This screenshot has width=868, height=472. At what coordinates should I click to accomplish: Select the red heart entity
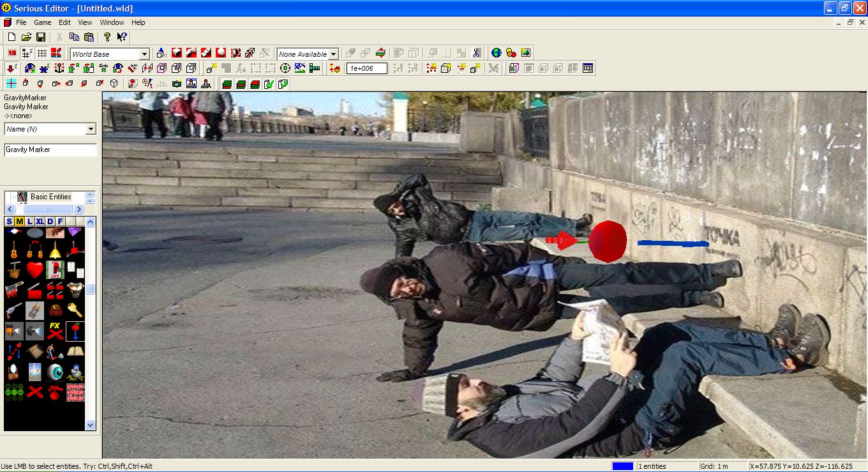(35, 270)
